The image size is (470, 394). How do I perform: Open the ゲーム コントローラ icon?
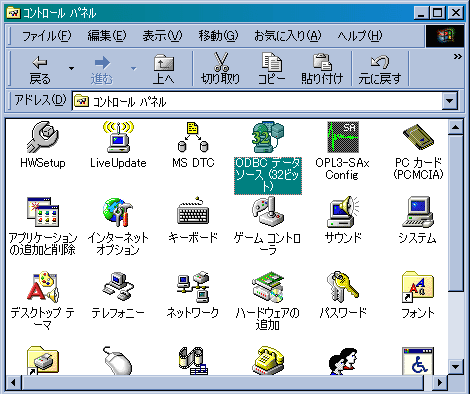point(268,211)
